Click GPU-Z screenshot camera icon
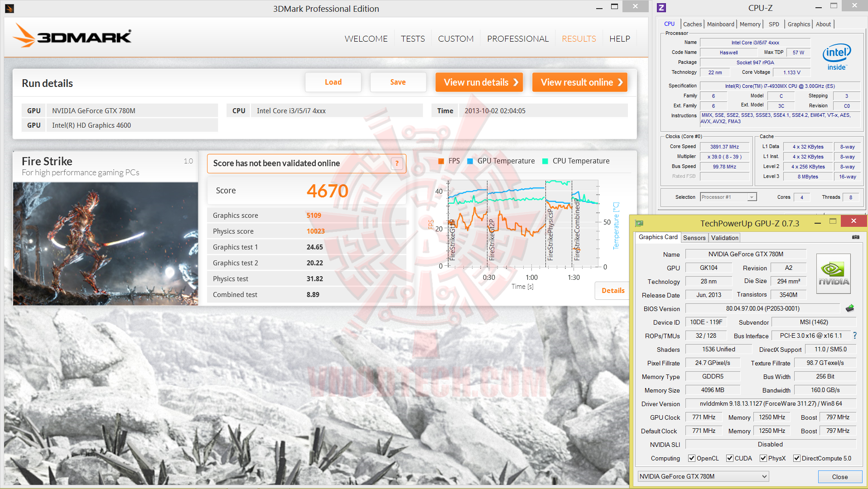Image resolution: width=868 pixels, height=489 pixels. (x=855, y=237)
